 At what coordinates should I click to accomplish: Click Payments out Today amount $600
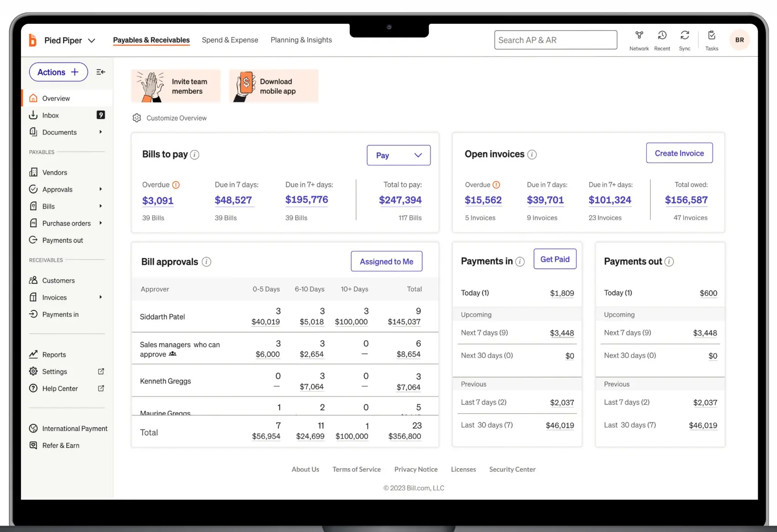pyautogui.click(x=708, y=293)
